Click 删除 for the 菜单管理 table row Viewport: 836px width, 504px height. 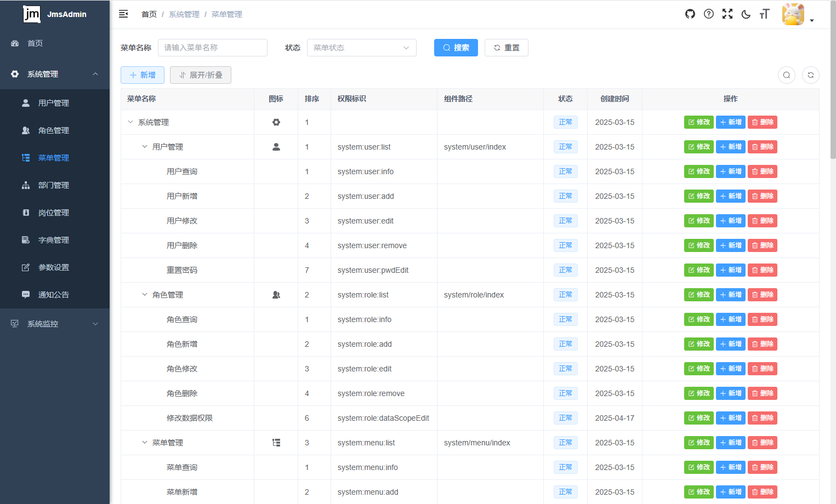click(763, 443)
